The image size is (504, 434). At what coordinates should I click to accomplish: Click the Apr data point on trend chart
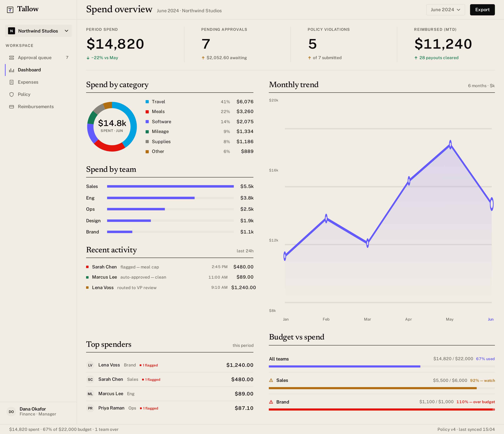click(409, 181)
